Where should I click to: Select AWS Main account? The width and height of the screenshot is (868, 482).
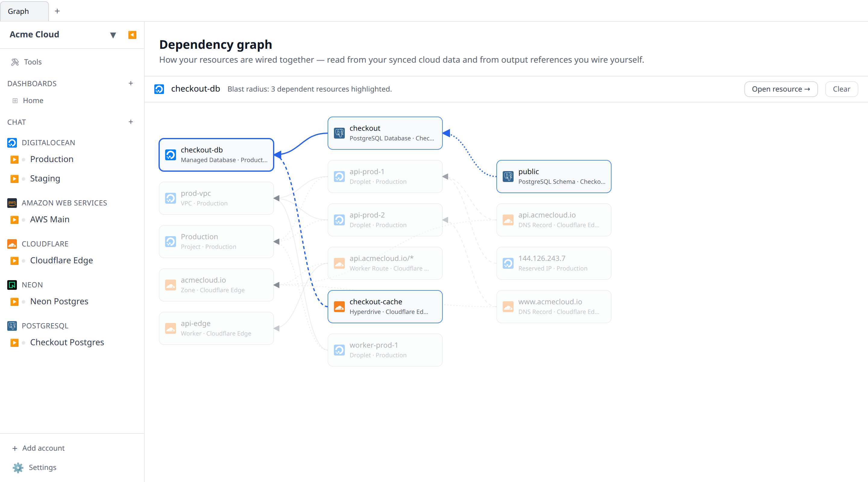pos(50,220)
